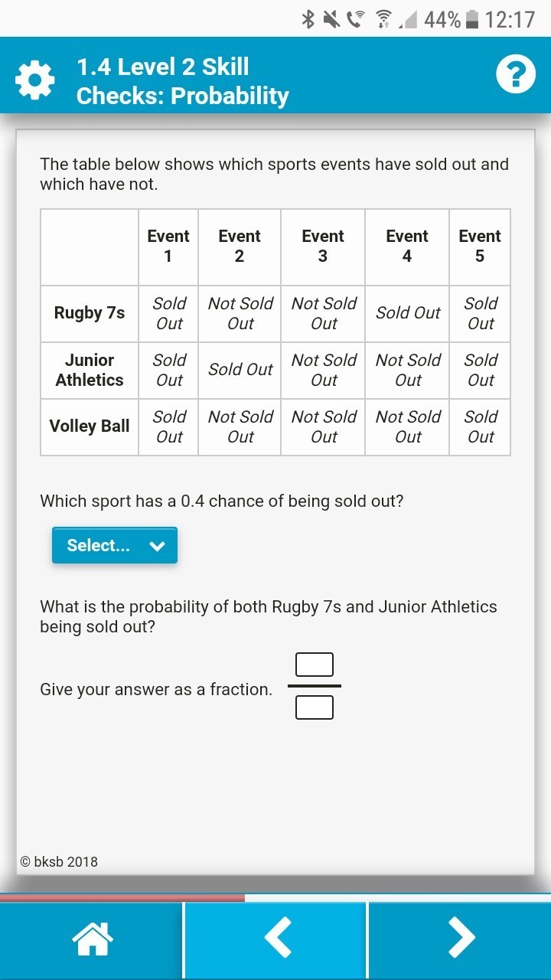Go back with the left arrow
This screenshot has width=551, height=980.
coord(276,937)
